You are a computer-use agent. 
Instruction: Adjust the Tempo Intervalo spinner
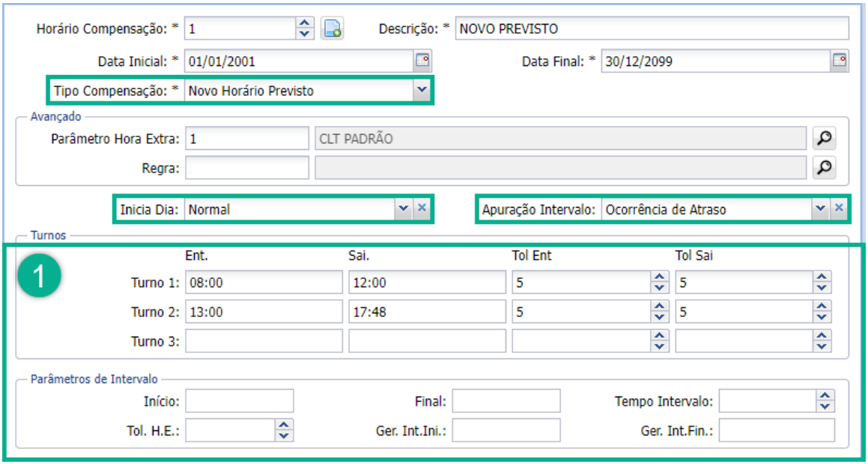click(x=825, y=401)
